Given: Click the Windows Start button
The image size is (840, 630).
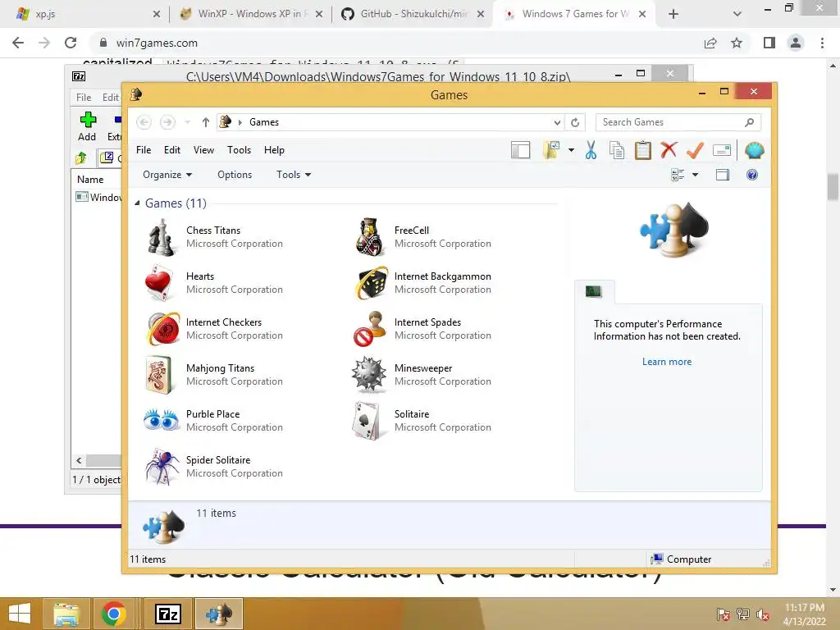Looking at the screenshot, I should tap(20, 614).
